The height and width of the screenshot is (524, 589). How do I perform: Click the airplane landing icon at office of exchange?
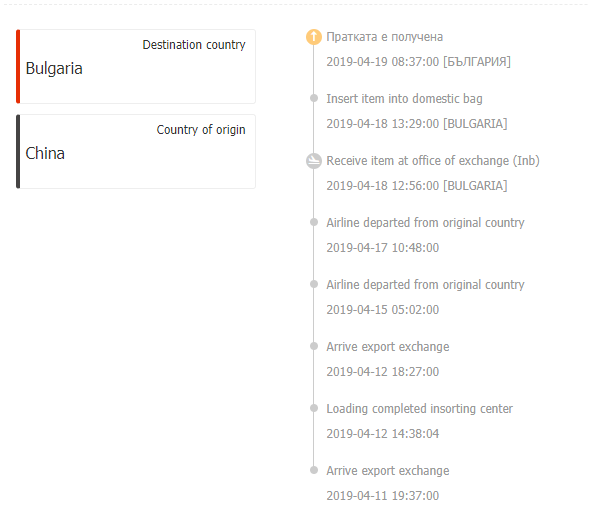(314, 161)
